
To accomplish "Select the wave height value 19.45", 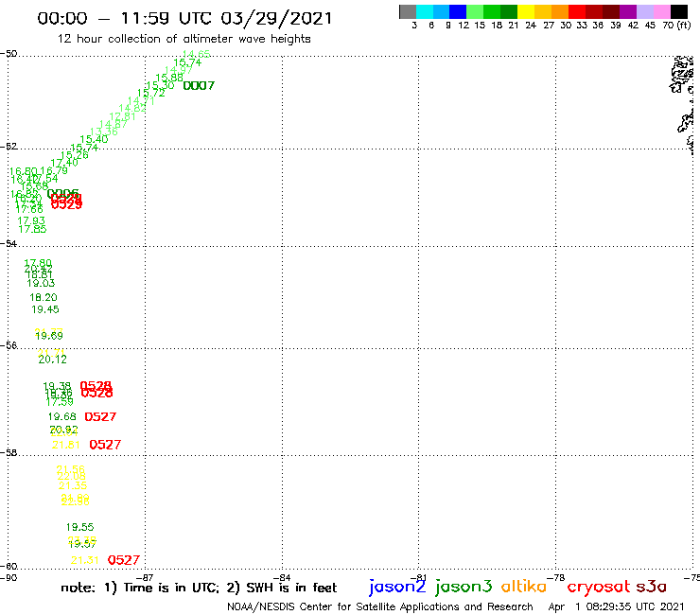I will tap(45, 309).
